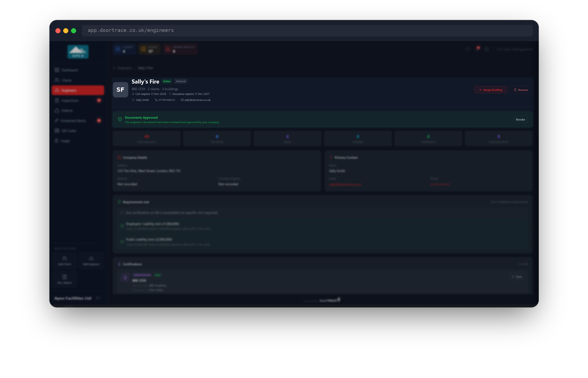Screen dimensions: 588x378
Task: Click the person icon beside Sally Smith
Action: (133, 100)
